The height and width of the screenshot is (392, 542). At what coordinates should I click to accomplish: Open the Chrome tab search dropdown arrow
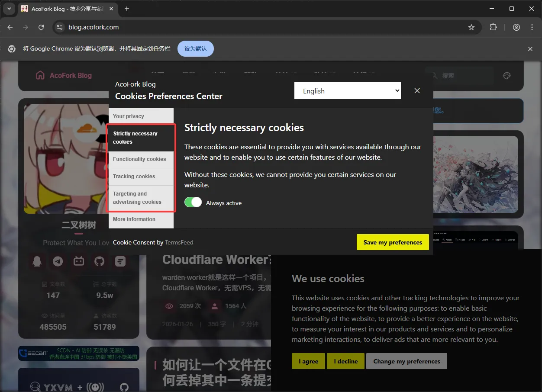coord(9,9)
